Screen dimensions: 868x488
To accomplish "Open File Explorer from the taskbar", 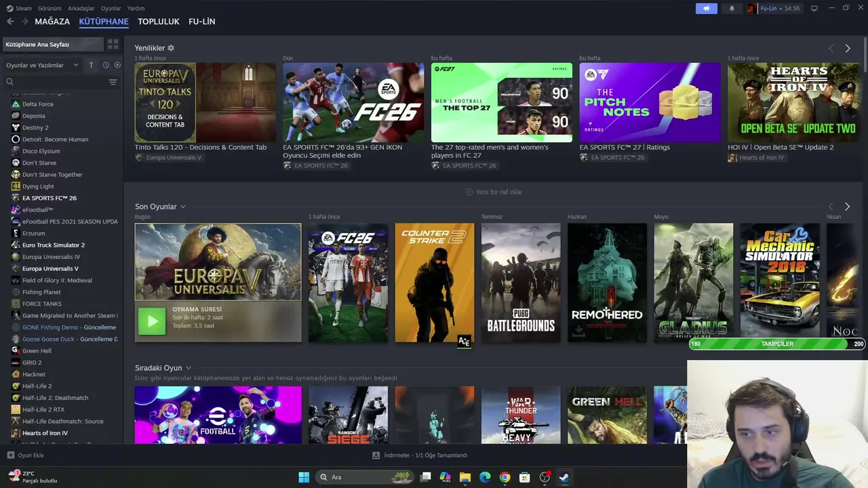I will point(465,477).
